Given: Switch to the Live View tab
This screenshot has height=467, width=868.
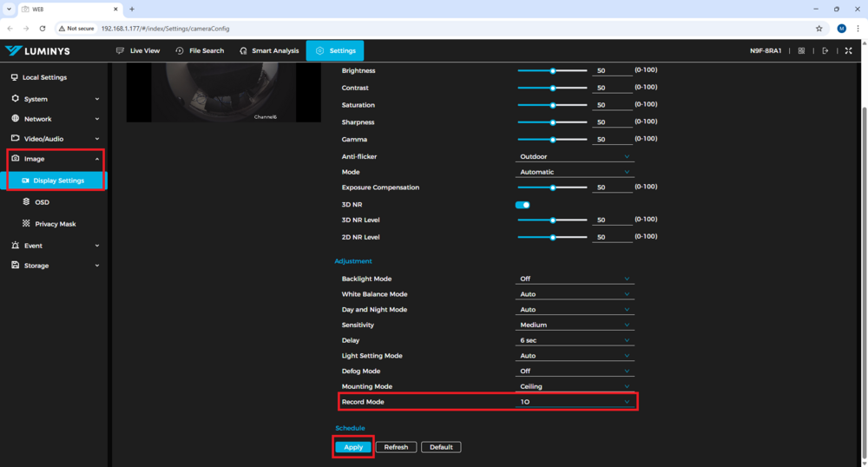Looking at the screenshot, I should tap(138, 51).
